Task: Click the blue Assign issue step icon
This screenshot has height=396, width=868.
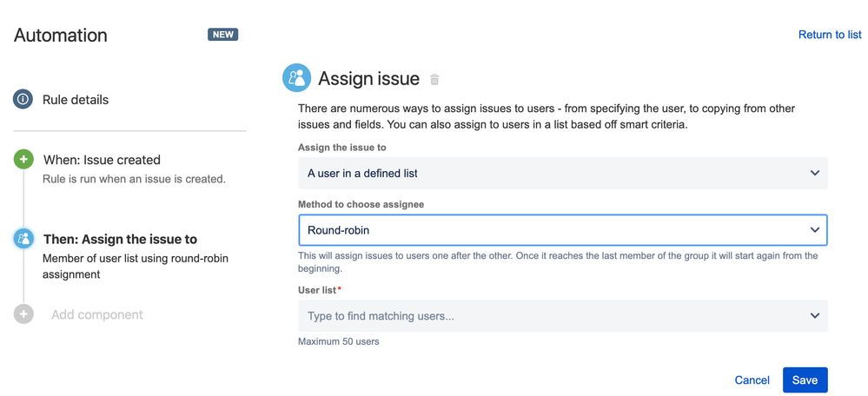Action: [x=23, y=239]
